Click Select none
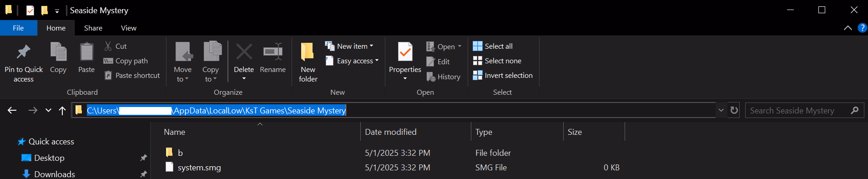 (497, 61)
